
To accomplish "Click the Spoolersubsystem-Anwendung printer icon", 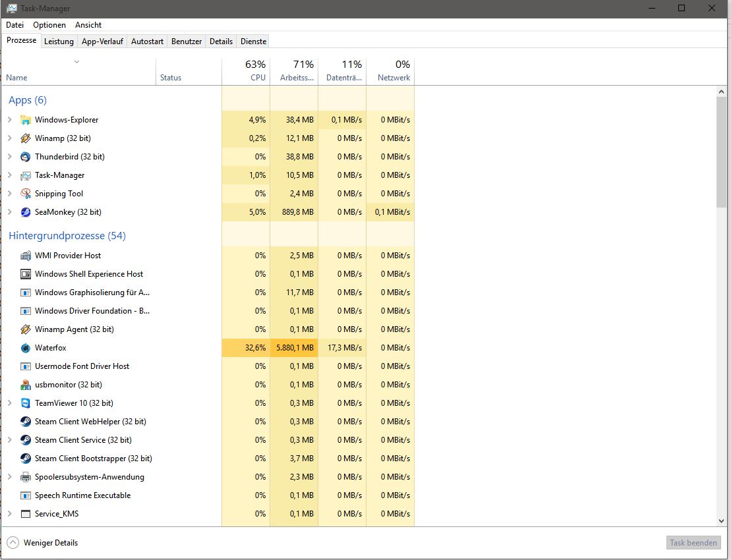I will [x=26, y=477].
